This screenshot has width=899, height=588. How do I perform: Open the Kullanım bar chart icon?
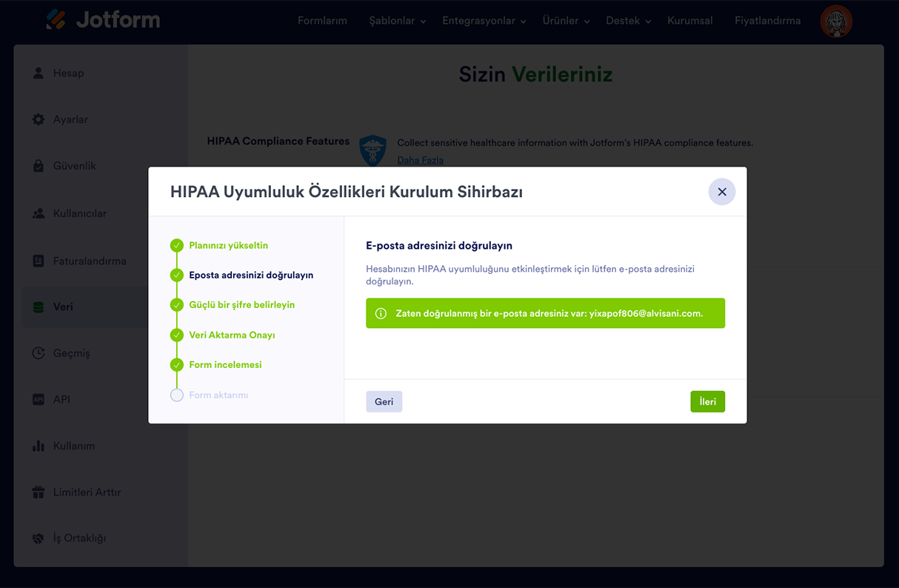point(39,446)
